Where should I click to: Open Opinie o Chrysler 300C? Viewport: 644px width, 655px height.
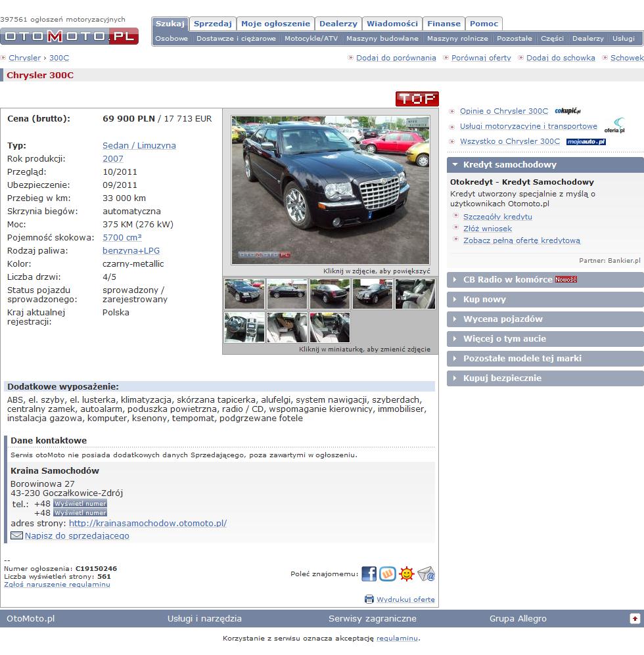pyautogui.click(x=503, y=111)
